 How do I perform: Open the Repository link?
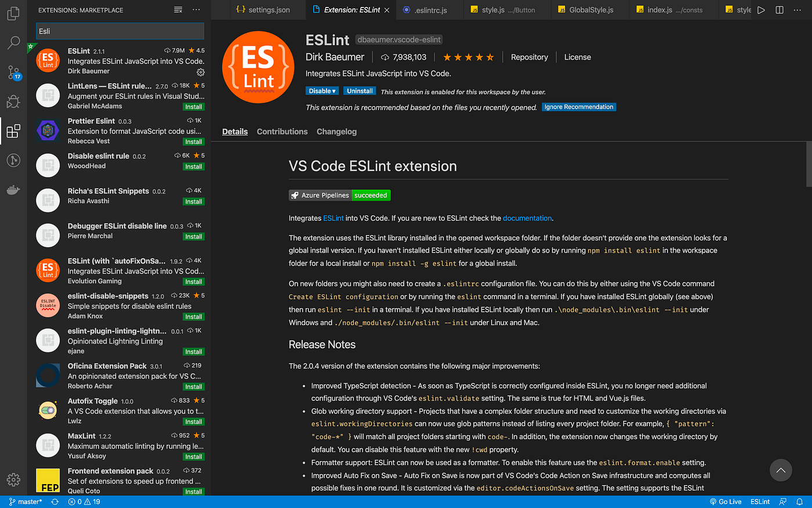click(529, 57)
